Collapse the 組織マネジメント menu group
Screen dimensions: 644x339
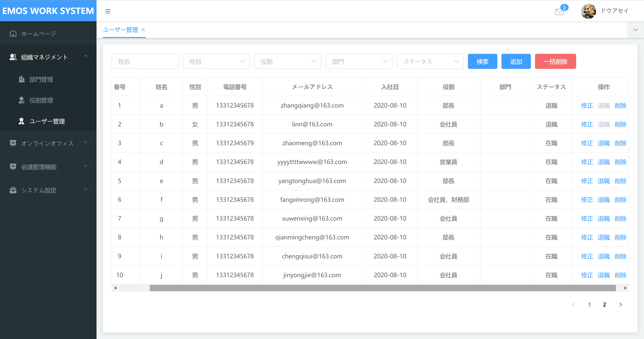click(86, 56)
